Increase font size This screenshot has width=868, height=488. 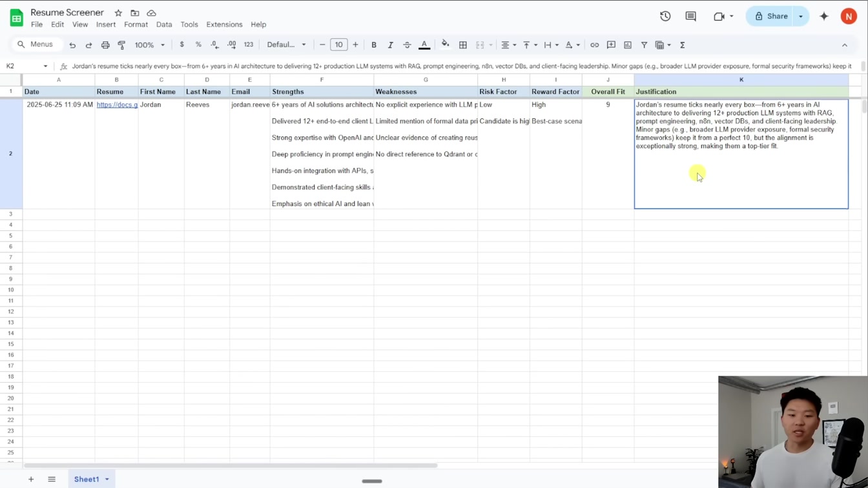pyautogui.click(x=355, y=45)
